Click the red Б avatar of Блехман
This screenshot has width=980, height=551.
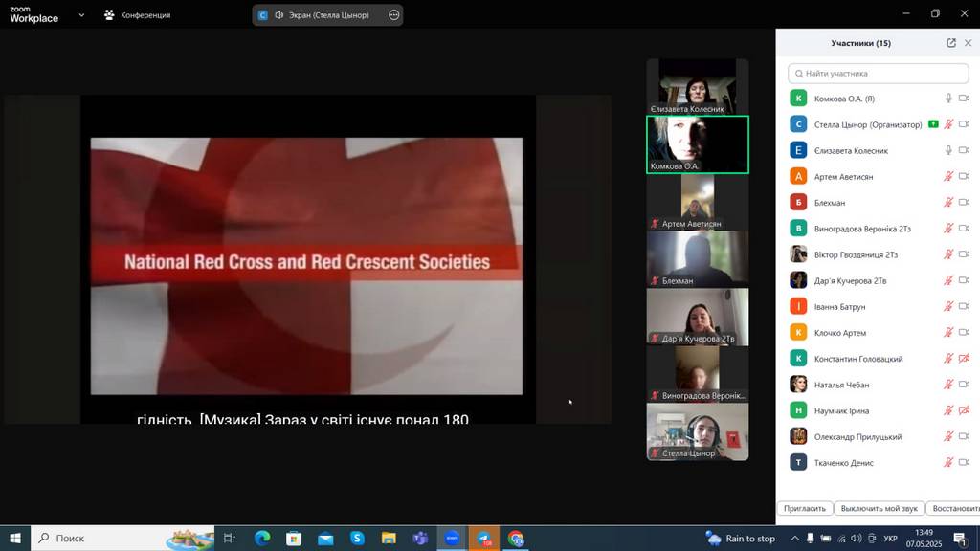[798, 203]
